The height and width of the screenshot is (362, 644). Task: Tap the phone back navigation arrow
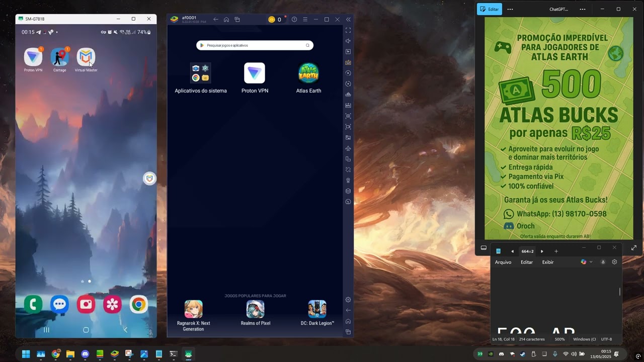pyautogui.click(x=125, y=330)
